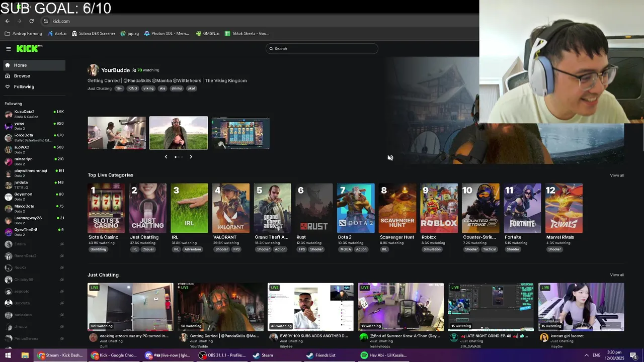Screen dimensions: 644x362
Task: Select Home in the sidebar
Action: [x=34, y=65]
